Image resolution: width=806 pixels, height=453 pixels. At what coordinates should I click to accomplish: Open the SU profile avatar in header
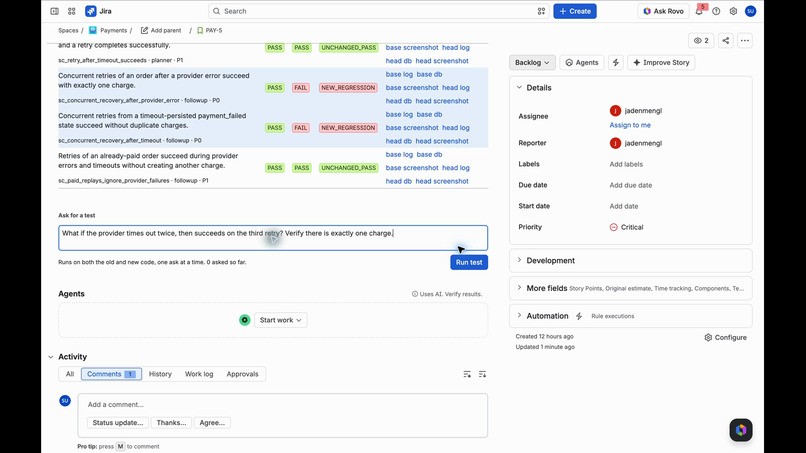pos(750,11)
